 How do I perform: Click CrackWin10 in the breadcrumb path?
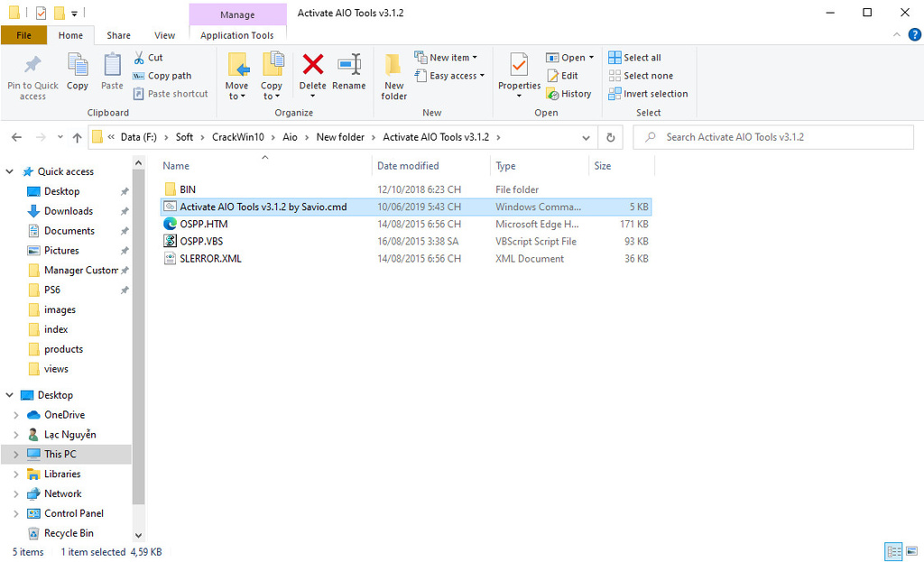[238, 137]
